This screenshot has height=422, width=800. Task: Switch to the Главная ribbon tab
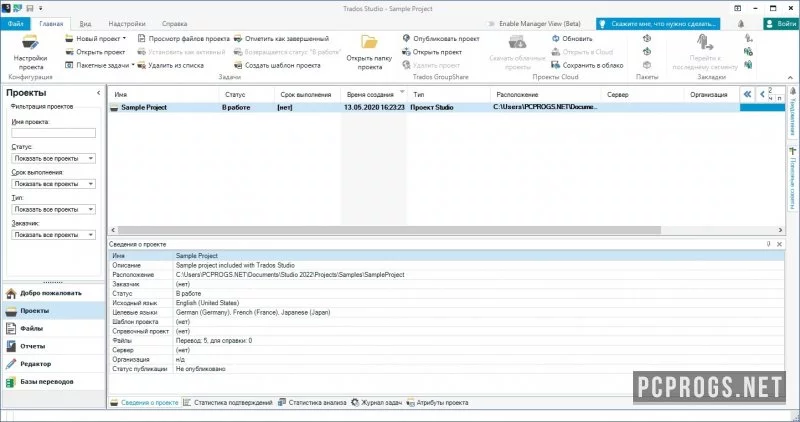point(51,23)
